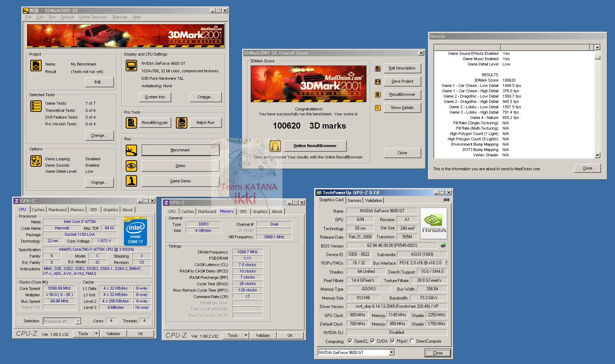Click the Save Project floppy icon
This screenshot has height=364, width=615.
378,82
